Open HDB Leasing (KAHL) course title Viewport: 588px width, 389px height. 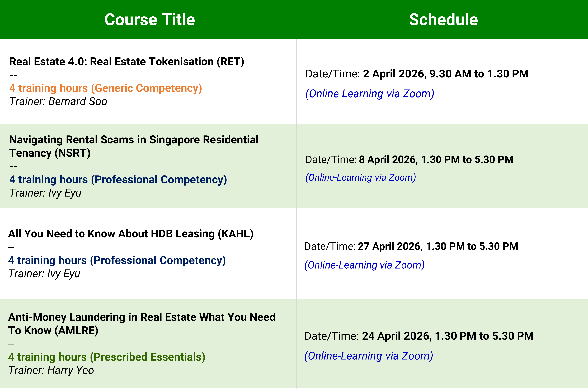click(131, 234)
